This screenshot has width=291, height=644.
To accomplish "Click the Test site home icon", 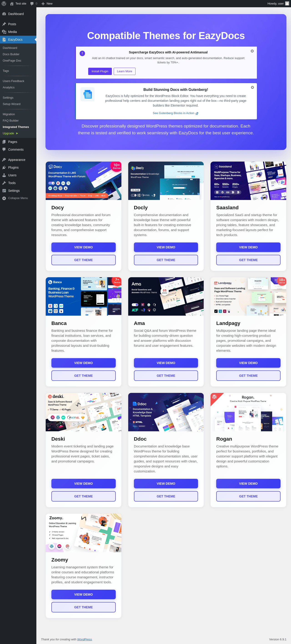I will click(x=12, y=3).
